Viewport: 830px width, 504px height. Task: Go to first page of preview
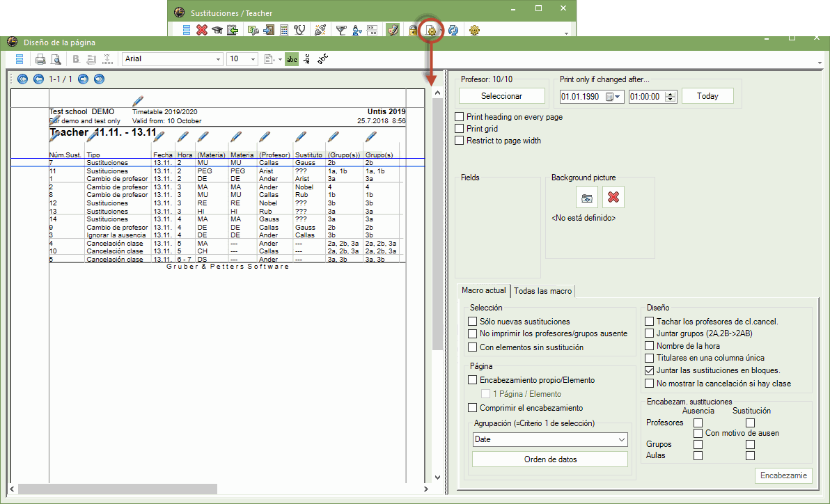[x=22, y=79]
